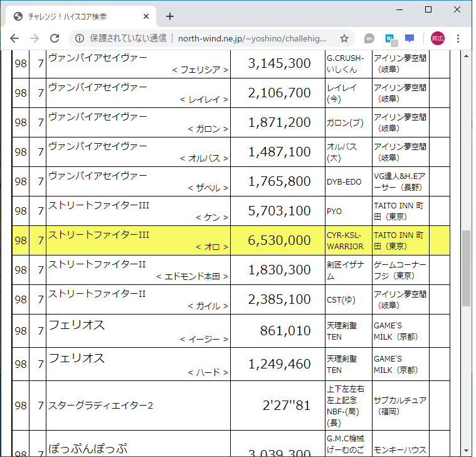Viewport: 476px width, 457px height.
Task: Open Chrome's three-dot menu
Action: pos(458,38)
